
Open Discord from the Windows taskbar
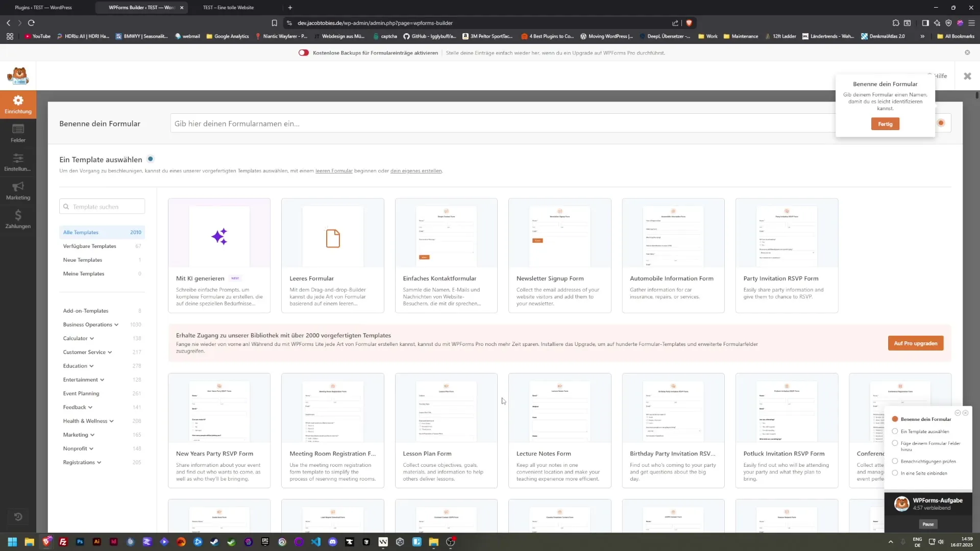click(x=333, y=542)
